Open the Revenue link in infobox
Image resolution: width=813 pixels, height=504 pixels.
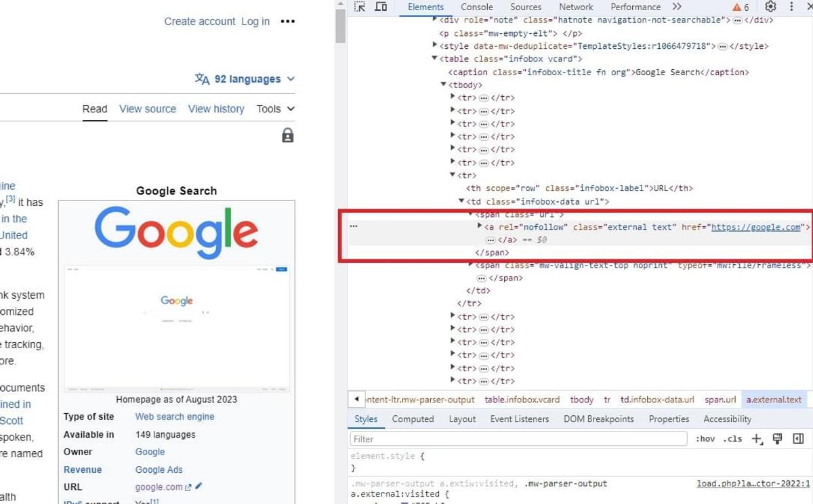83,469
